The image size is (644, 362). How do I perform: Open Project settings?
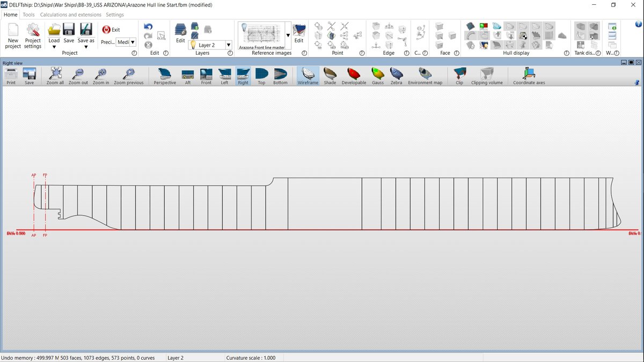click(33, 35)
